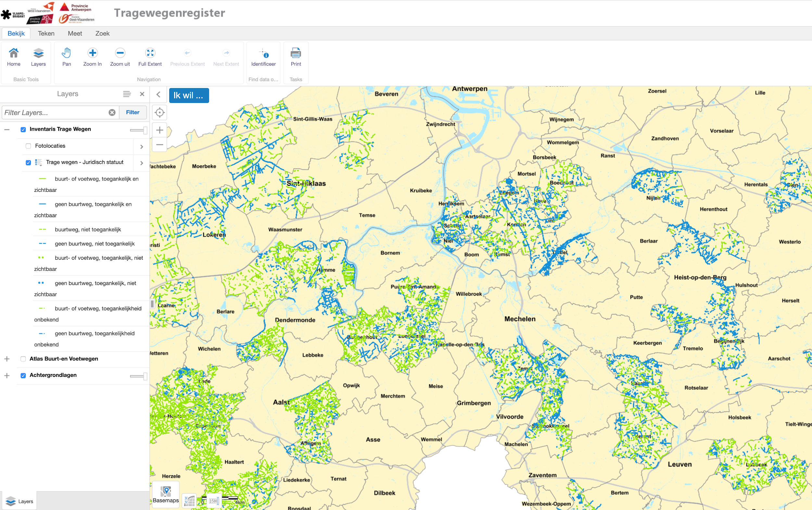Screen dimensions: 812x510
Task: Open Trage wegen - Juridisch statuut options arrow
Action: pos(142,163)
